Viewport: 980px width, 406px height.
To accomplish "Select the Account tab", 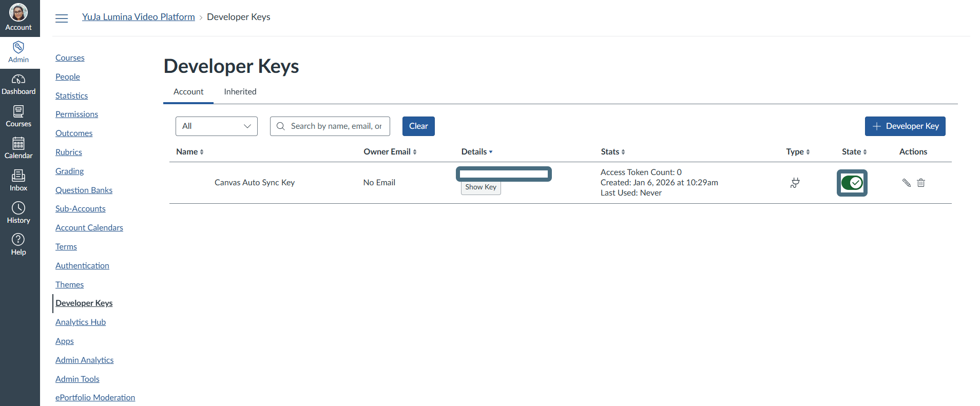I will (188, 92).
